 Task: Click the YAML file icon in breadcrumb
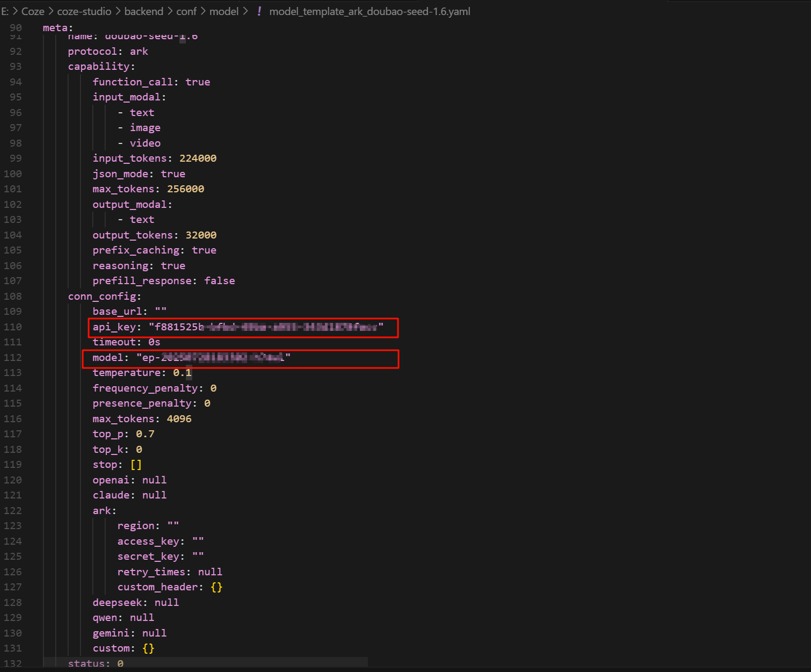pos(259,11)
